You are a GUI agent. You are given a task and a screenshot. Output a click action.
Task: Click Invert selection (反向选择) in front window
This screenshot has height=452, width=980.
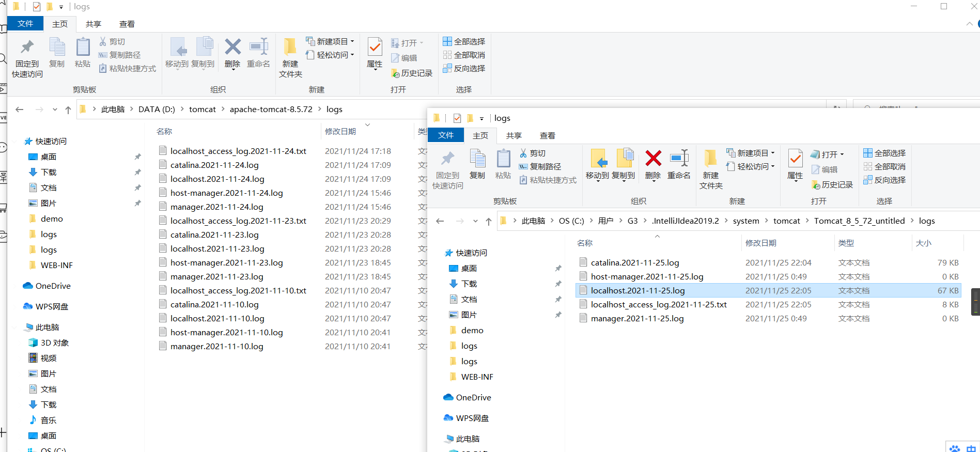pyautogui.click(x=884, y=180)
